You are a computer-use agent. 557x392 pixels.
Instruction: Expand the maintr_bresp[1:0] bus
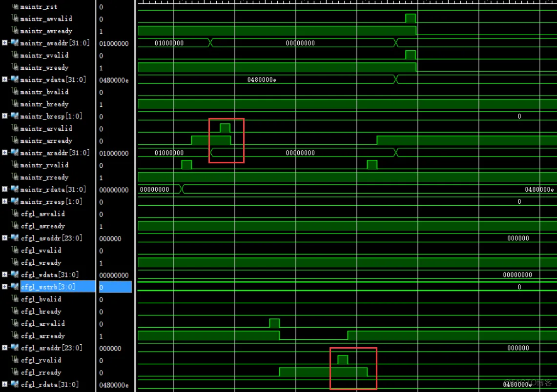[4, 116]
